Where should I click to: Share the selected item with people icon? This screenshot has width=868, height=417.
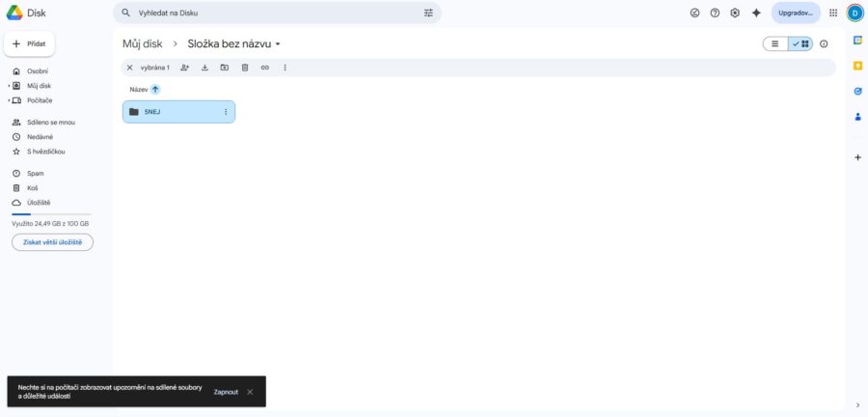tap(185, 68)
